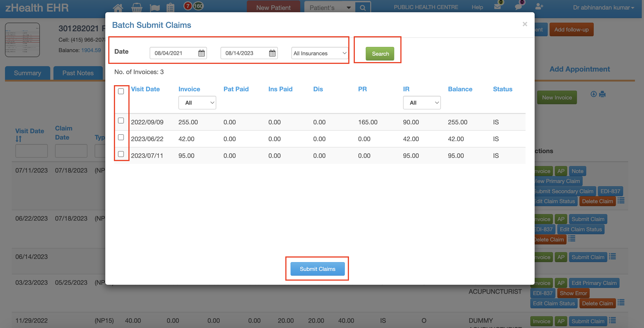Check the 2022/09/09 invoice checkbox

coord(121,121)
